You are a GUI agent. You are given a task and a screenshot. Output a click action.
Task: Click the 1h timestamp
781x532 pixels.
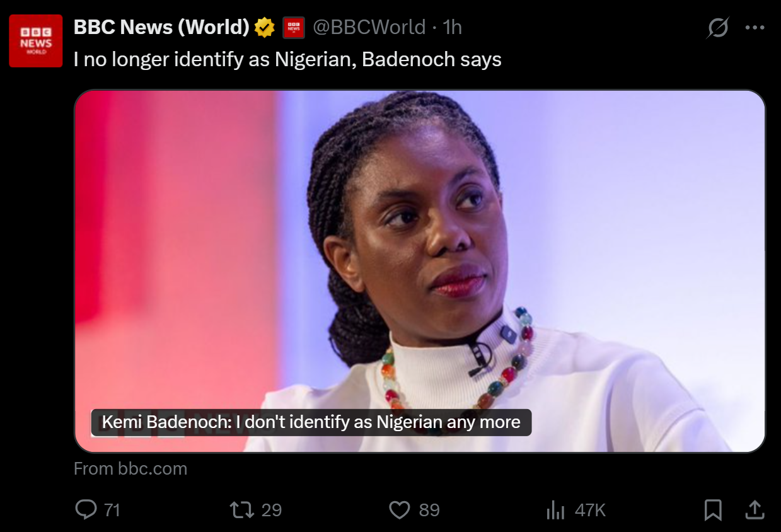tap(453, 27)
